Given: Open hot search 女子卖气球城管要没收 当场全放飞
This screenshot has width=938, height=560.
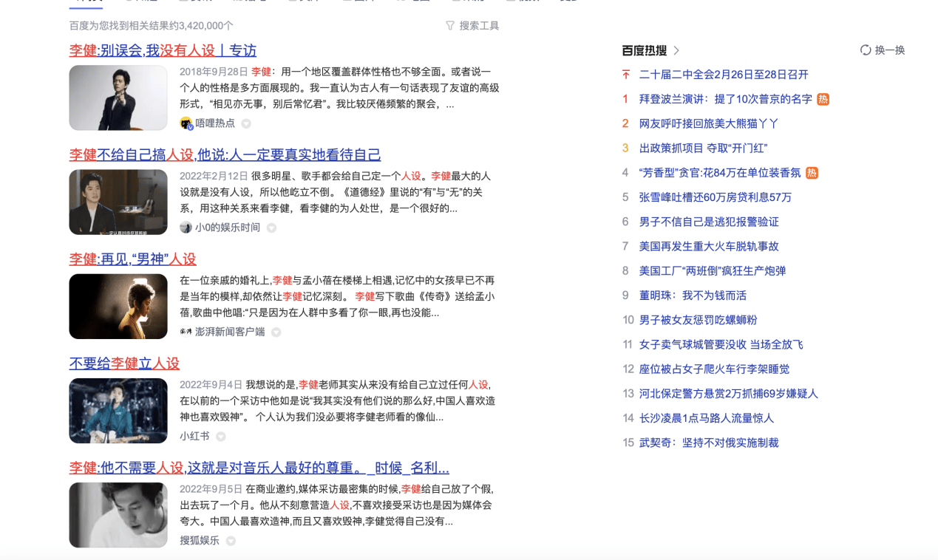Looking at the screenshot, I should (x=721, y=344).
